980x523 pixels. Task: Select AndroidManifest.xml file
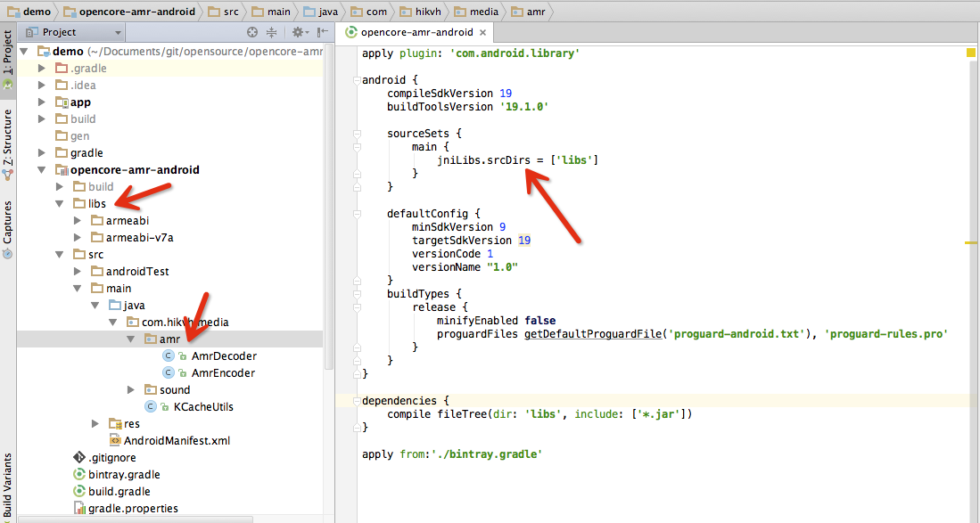click(x=177, y=441)
